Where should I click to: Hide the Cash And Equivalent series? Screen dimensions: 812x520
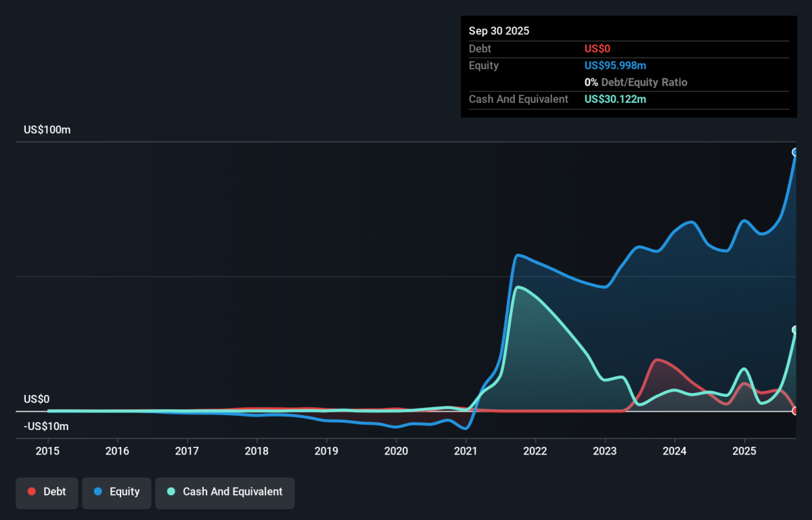225,492
